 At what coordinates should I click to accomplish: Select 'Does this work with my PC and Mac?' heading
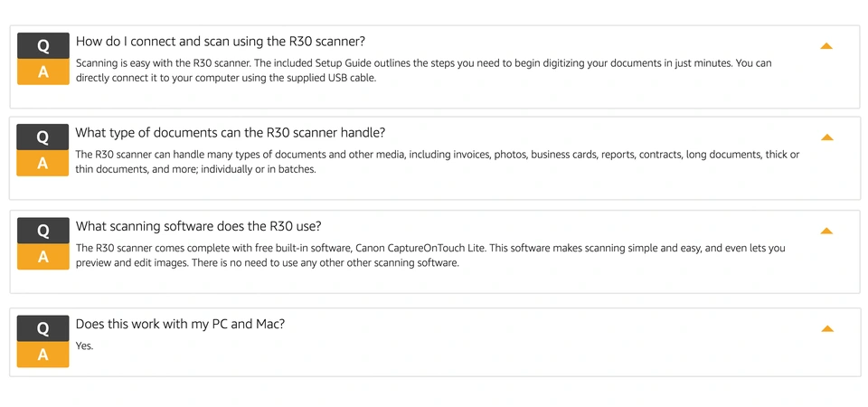181,324
